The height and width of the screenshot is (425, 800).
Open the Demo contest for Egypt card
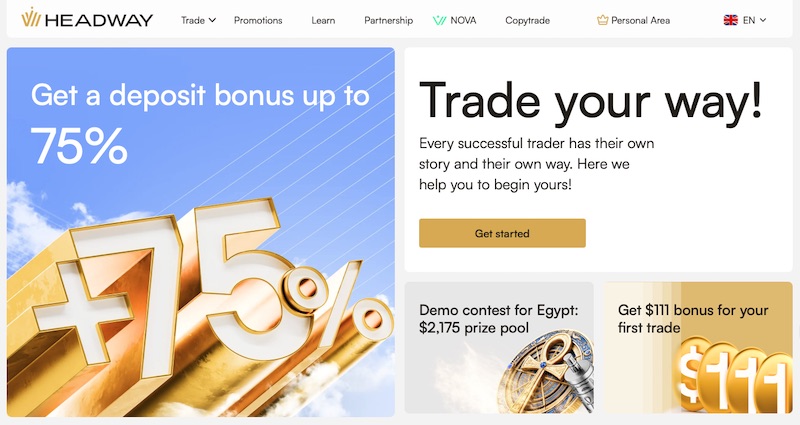pos(499,318)
